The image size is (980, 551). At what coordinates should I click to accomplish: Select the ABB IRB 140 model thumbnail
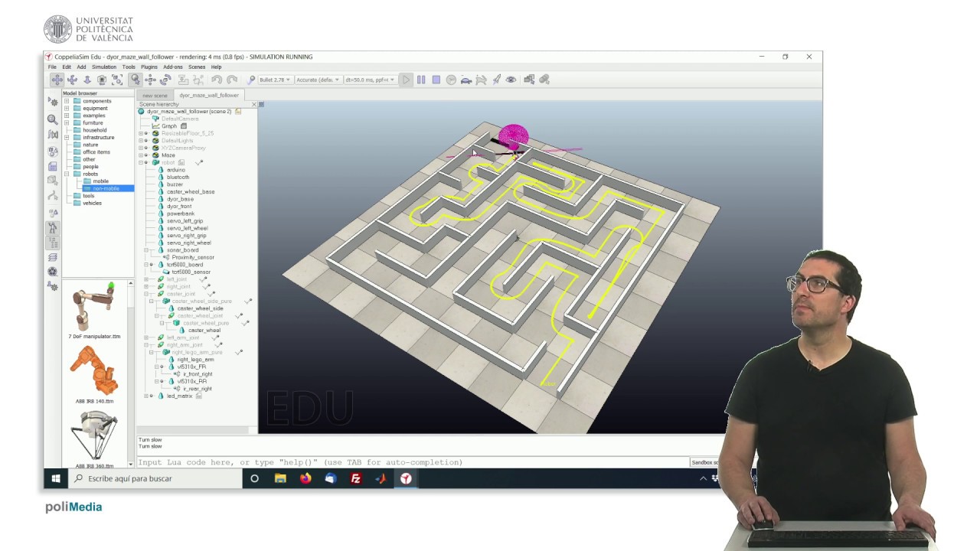[94, 373]
